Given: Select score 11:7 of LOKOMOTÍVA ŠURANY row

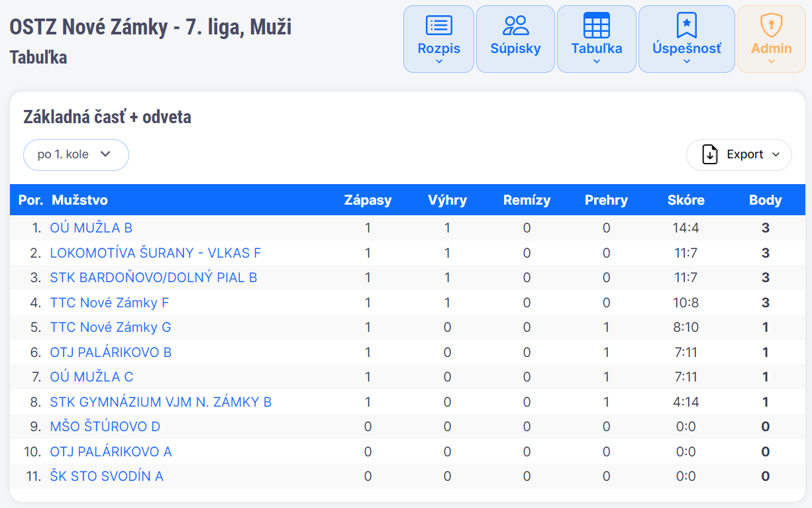Looking at the screenshot, I should pyautogui.click(x=686, y=253).
